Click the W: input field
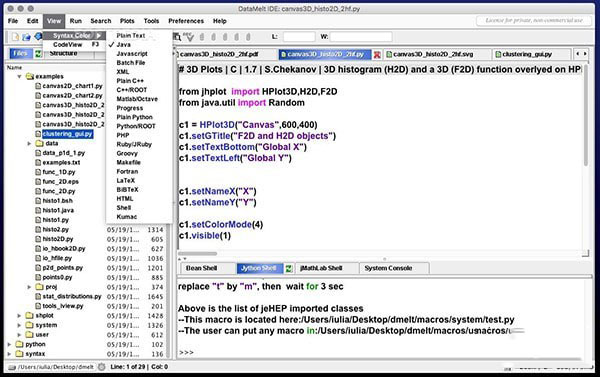Image resolution: width=600 pixels, height=377 pixels. [361, 37]
